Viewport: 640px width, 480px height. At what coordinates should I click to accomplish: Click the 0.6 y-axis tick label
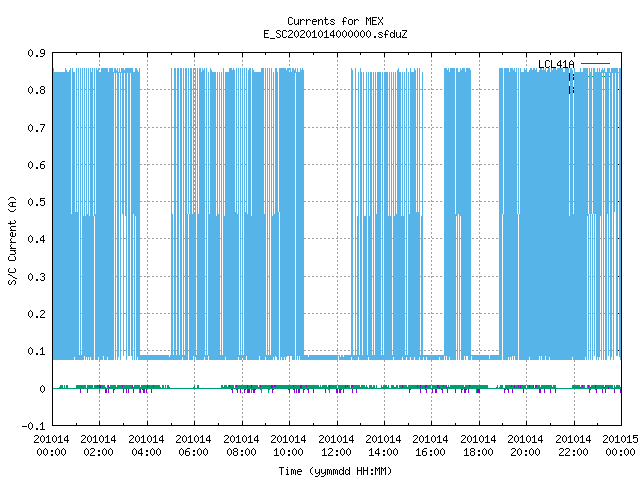[x=36, y=165]
